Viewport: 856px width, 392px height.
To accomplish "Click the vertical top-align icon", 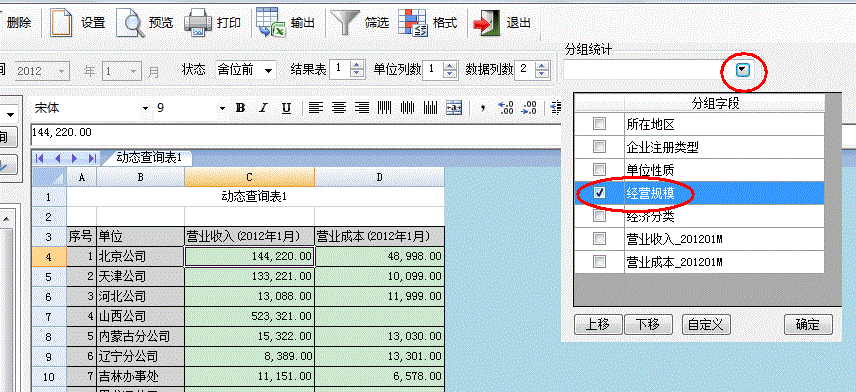I will click(x=385, y=108).
